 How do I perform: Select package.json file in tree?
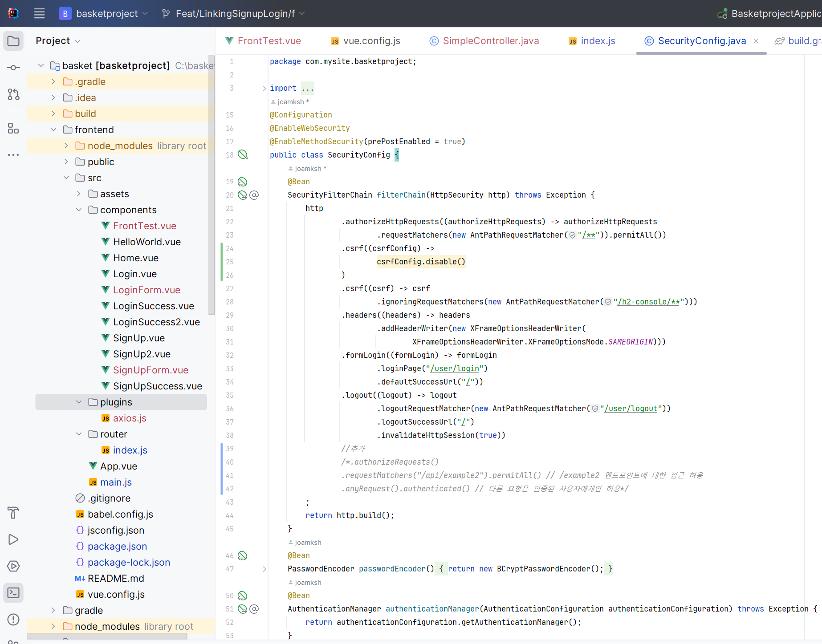click(x=117, y=546)
